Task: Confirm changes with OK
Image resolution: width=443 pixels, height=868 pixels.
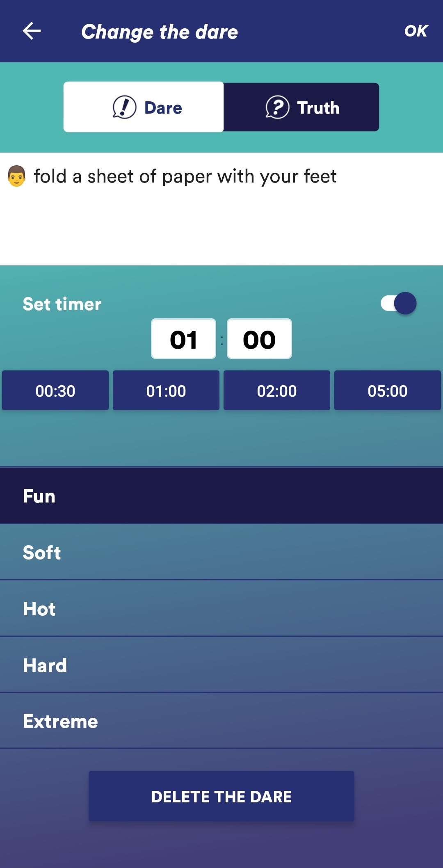Action: (x=416, y=31)
